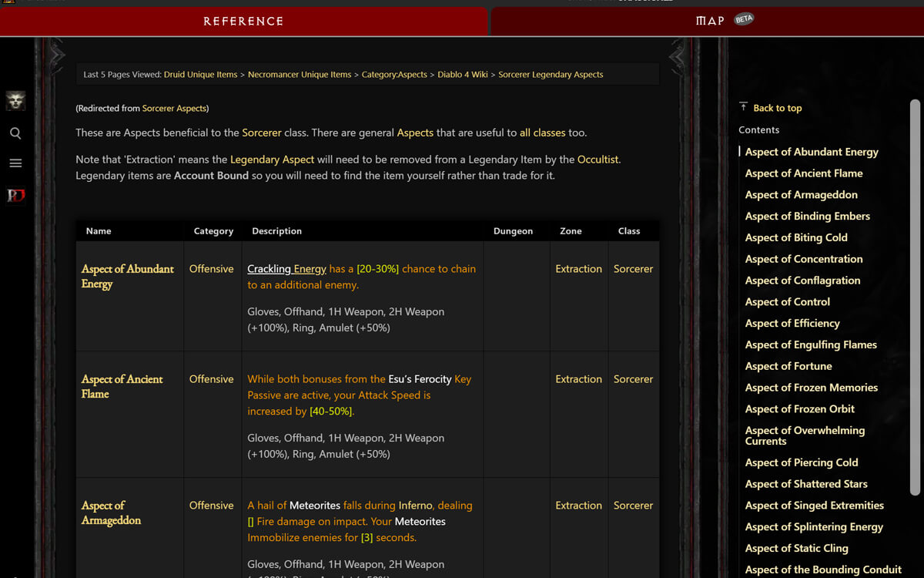
Task: Open the Esu's Ferocity link
Action: (421, 379)
